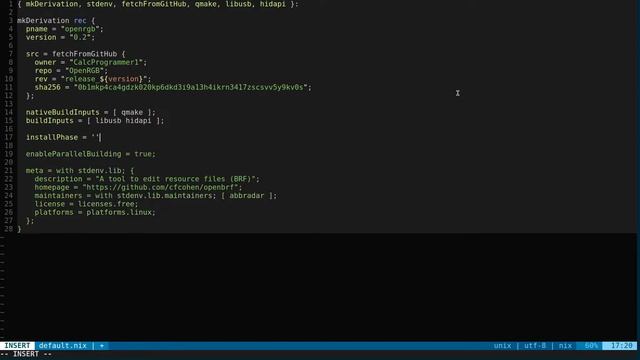Screen dimensions: 640x360
Task: Click 'src = fetchFromGitHub {' line
Action: click(76, 54)
